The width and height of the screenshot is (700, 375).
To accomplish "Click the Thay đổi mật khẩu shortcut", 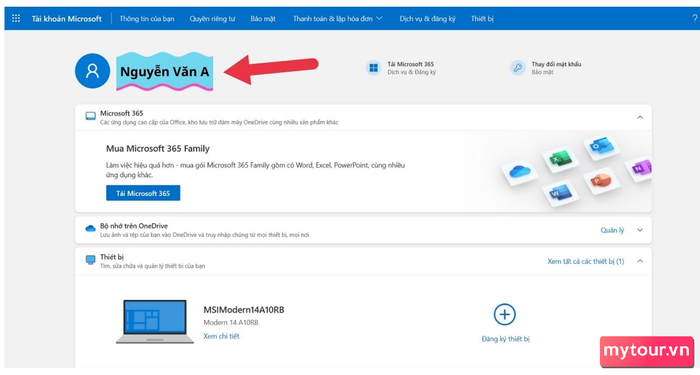I will coord(556,64).
